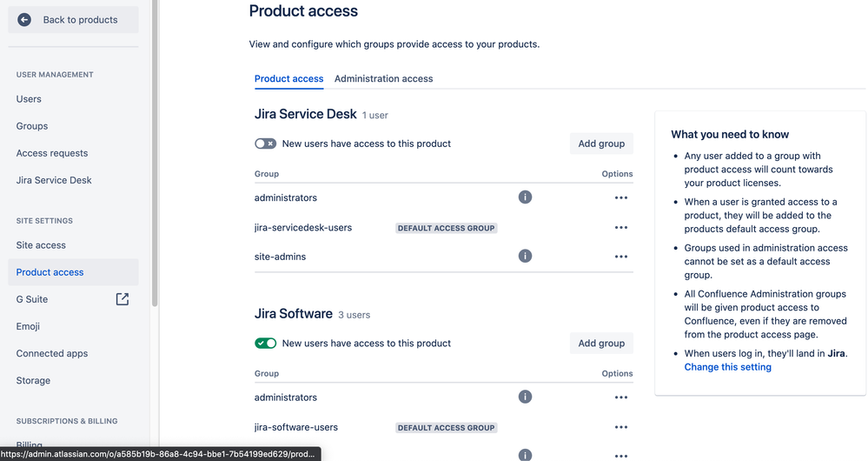Open options menu for jira-software-users group
Screen dimensions: 868x461
[621, 427]
